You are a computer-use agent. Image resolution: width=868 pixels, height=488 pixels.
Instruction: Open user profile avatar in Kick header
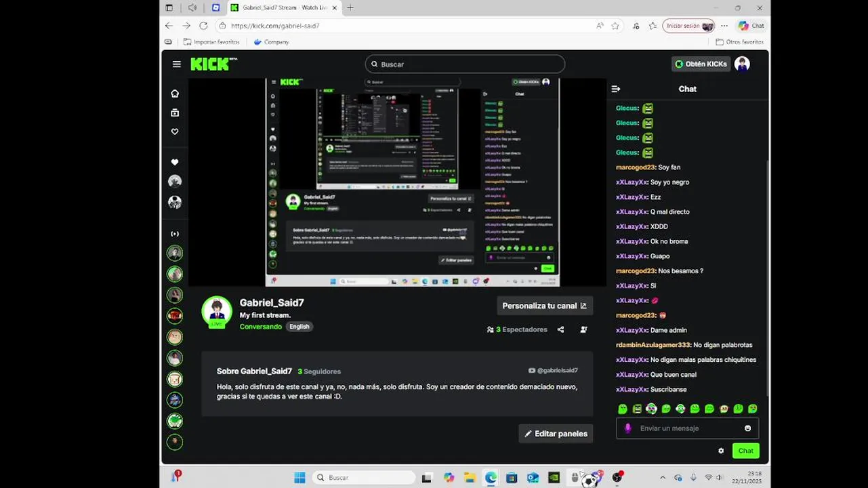pos(742,64)
